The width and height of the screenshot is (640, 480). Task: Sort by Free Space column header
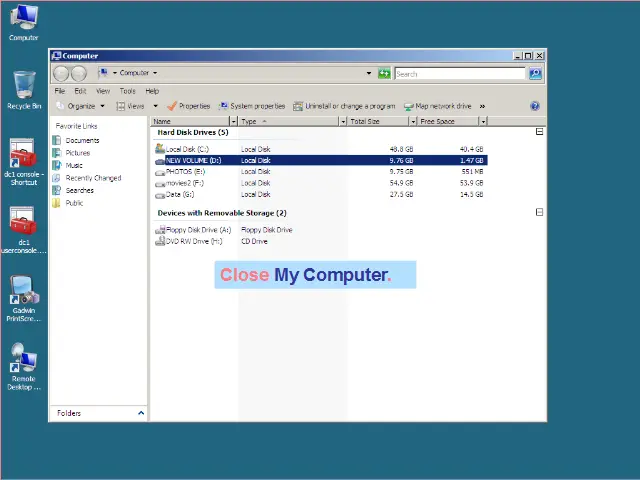pyautogui.click(x=449, y=121)
